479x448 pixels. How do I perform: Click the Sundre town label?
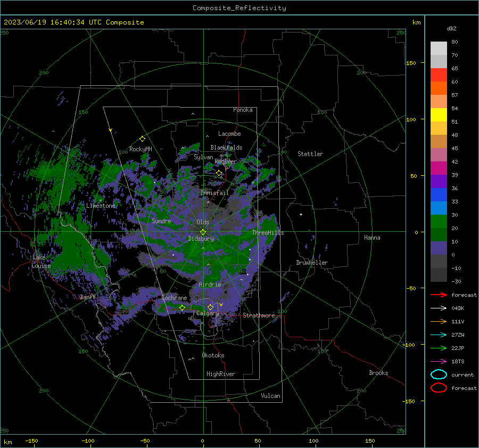click(161, 221)
